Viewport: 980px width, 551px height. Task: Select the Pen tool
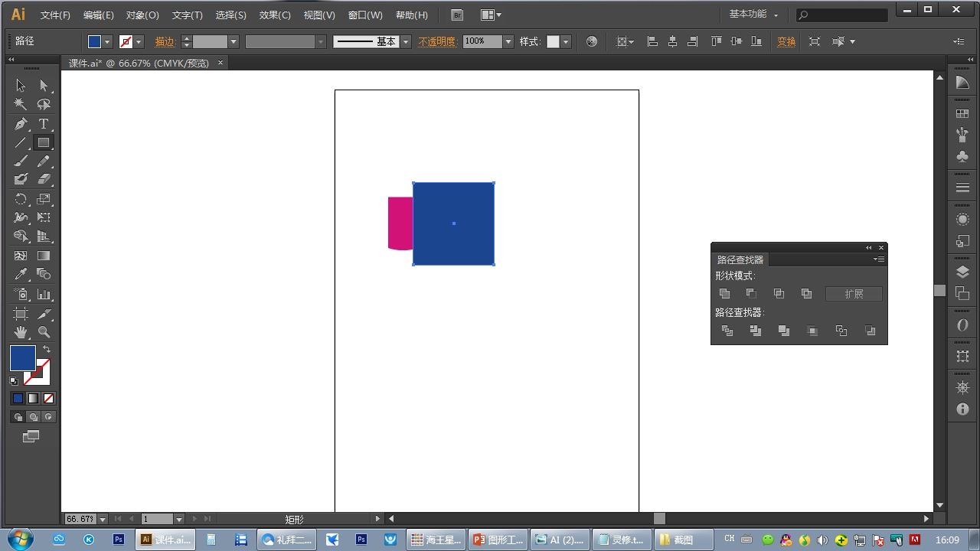(x=21, y=124)
